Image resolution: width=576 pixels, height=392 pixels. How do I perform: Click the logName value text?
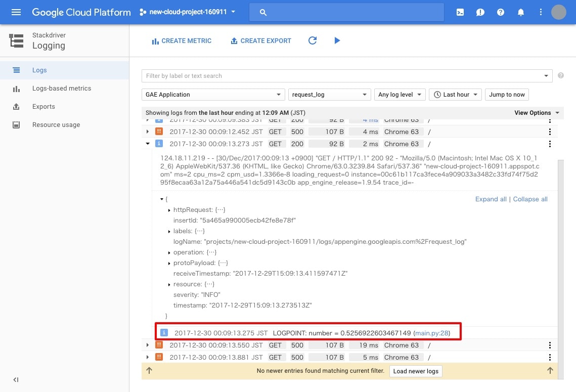(x=335, y=242)
